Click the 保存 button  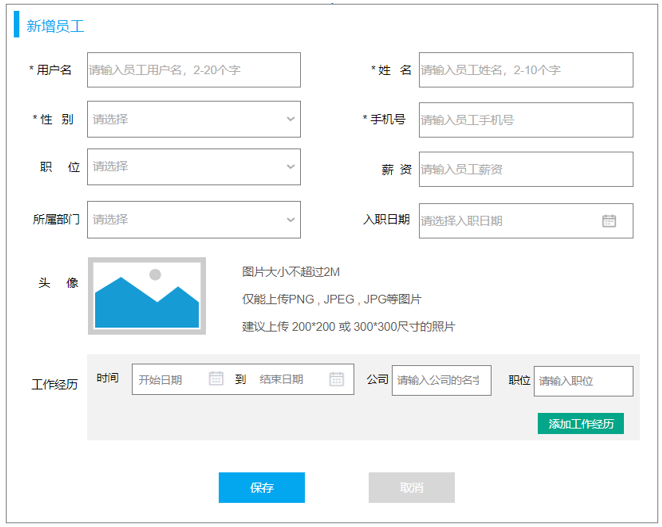262,488
